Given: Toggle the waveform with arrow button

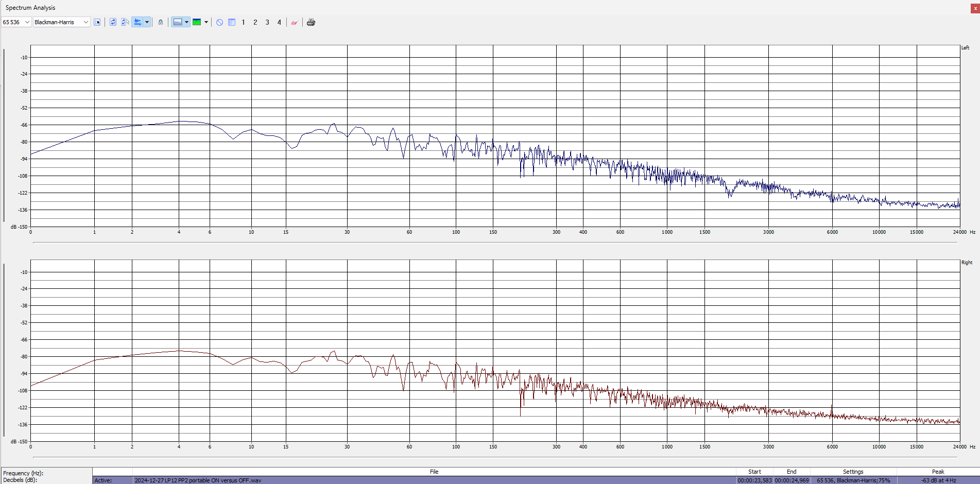Looking at the screenshot, I should [137, 22].
